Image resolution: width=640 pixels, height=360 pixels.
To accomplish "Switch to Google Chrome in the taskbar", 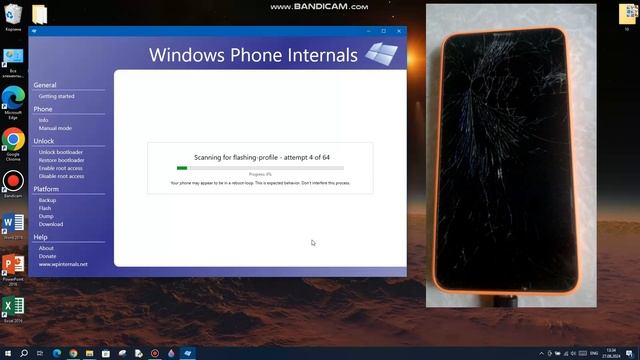I will 73,353.
